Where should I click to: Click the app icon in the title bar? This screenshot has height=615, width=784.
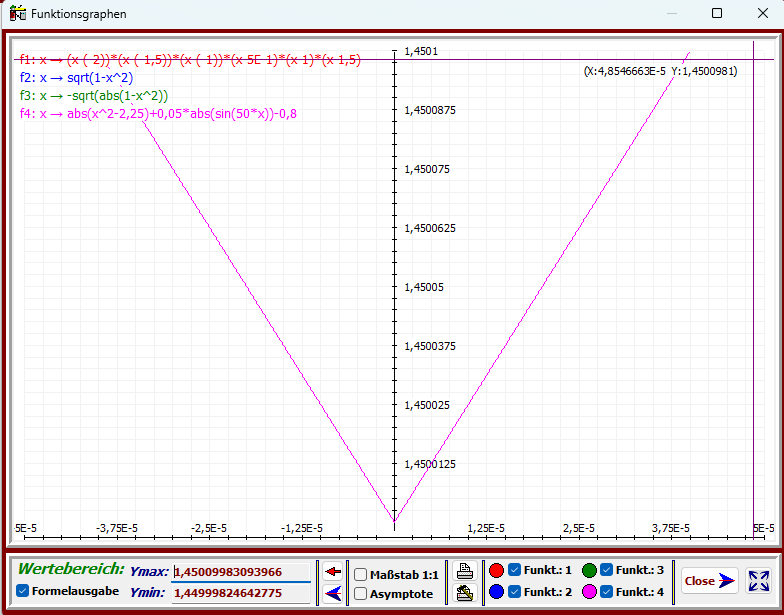pyautogui.click(x=17, y=14)
